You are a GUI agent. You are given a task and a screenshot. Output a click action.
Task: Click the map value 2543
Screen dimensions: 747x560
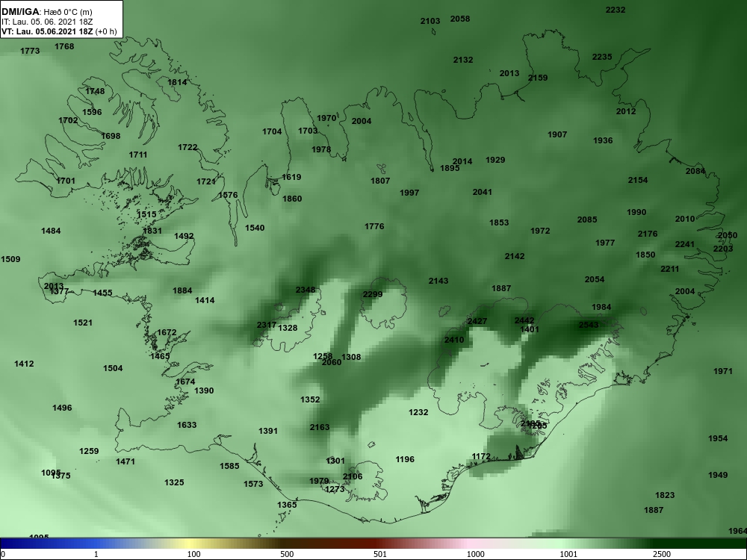click(x=589, y=325)
